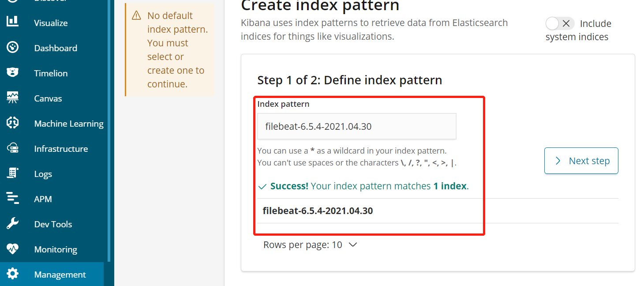Select Management in the sidebar
This screenshot has width=644, height=286.
[x=52, y=275]
